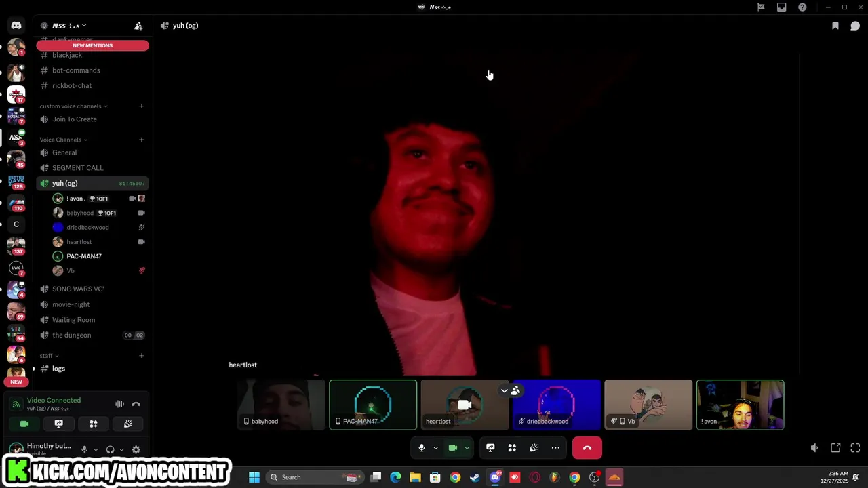Jump to new mentions banner
The height and width of the screenshot is (488, 868).
pyautogui.click(x=93, y=45)
